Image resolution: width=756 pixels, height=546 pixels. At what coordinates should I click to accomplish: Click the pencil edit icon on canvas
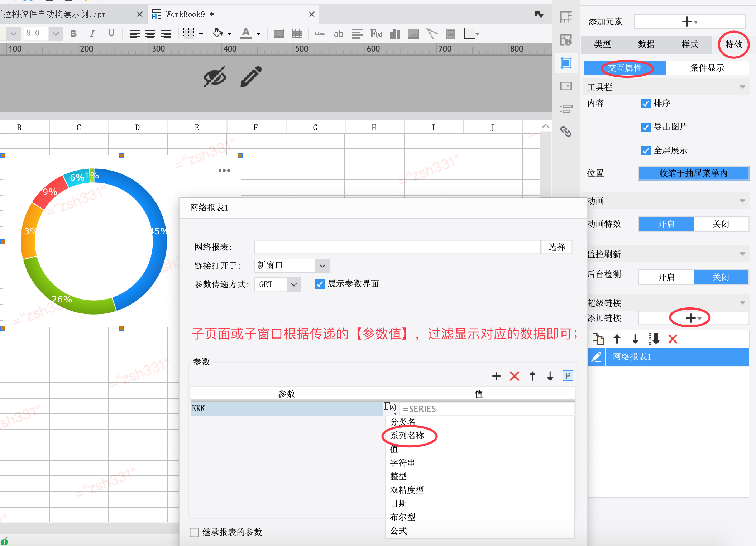pos(251,76)
